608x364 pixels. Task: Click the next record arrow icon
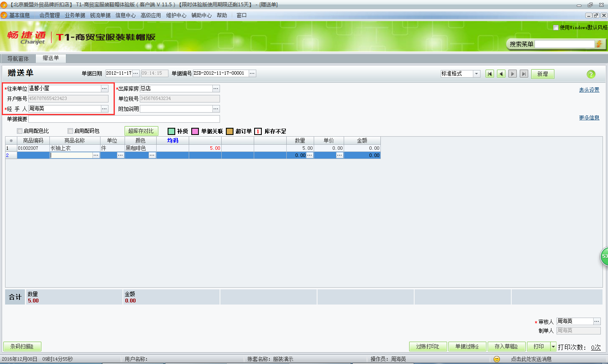[513, 74]
